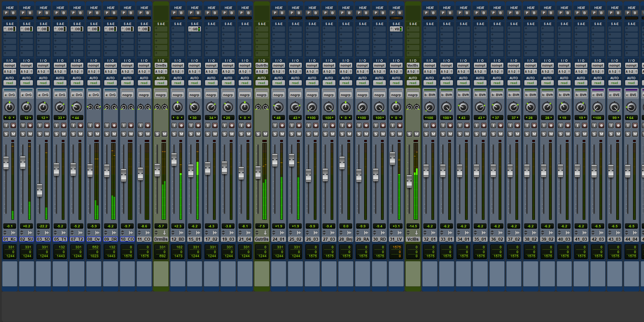
Task: Click the pan value 64 on track 44_04
Action: (631, 118)
